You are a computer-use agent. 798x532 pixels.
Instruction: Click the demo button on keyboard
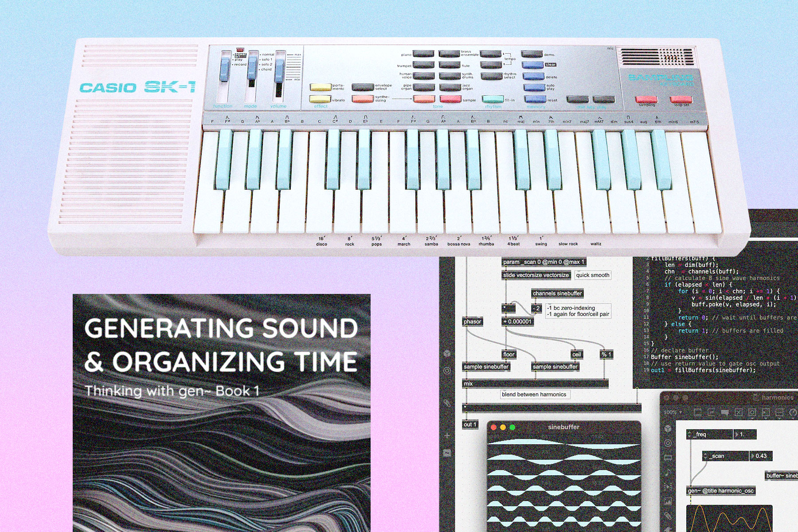[532, 54]
